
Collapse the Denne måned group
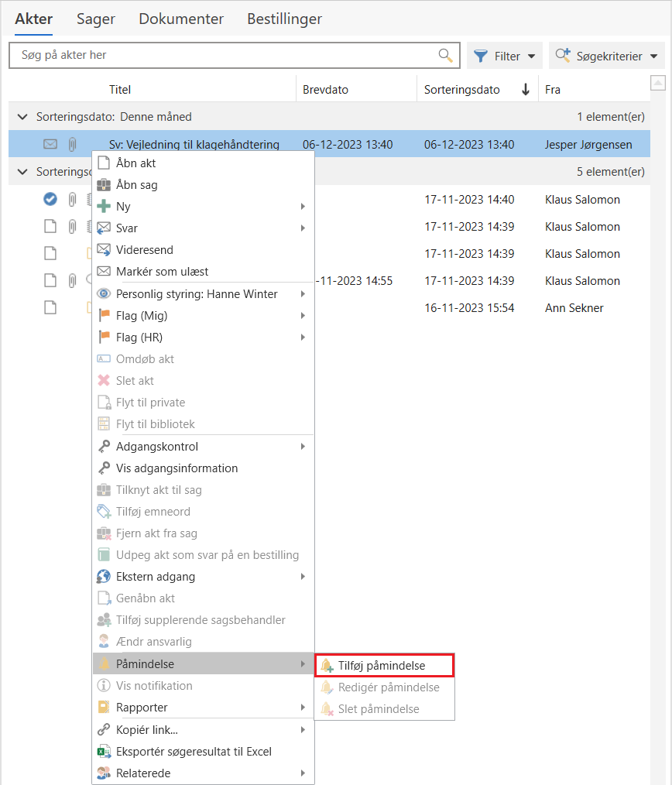tap(22, 117)
